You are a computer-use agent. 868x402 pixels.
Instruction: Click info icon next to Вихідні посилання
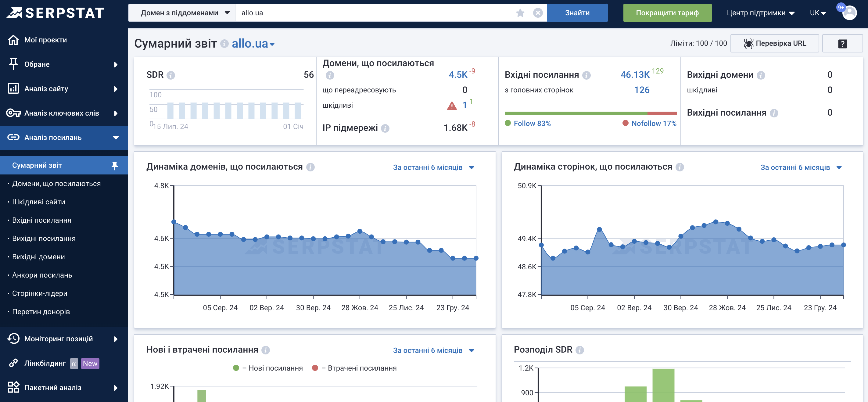[x=774, y=113]
